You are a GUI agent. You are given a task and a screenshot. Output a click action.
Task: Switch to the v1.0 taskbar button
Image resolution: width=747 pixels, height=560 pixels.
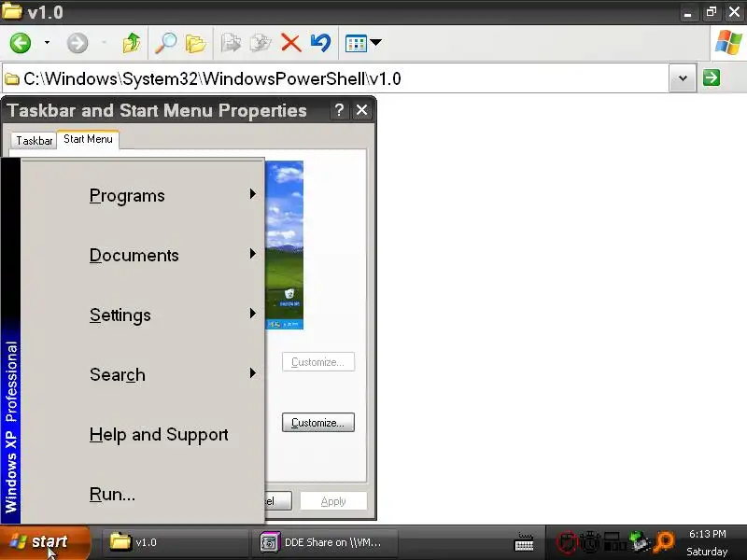pos(174,542)
